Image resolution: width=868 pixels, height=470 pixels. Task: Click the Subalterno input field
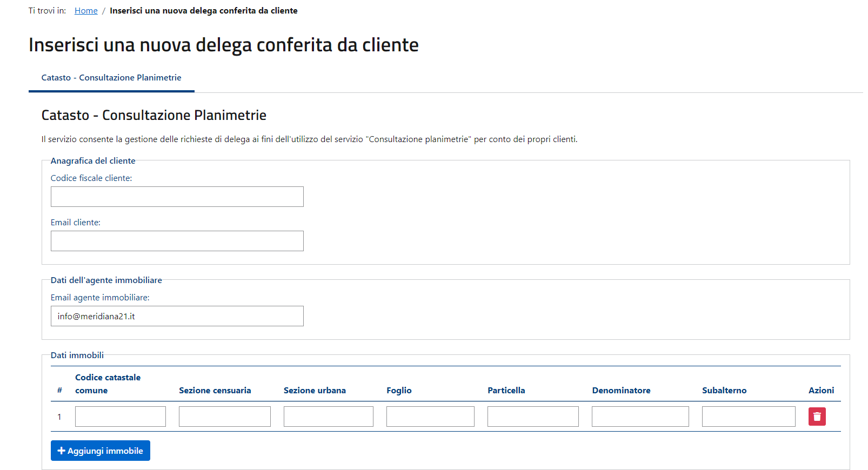click(749, 417)
